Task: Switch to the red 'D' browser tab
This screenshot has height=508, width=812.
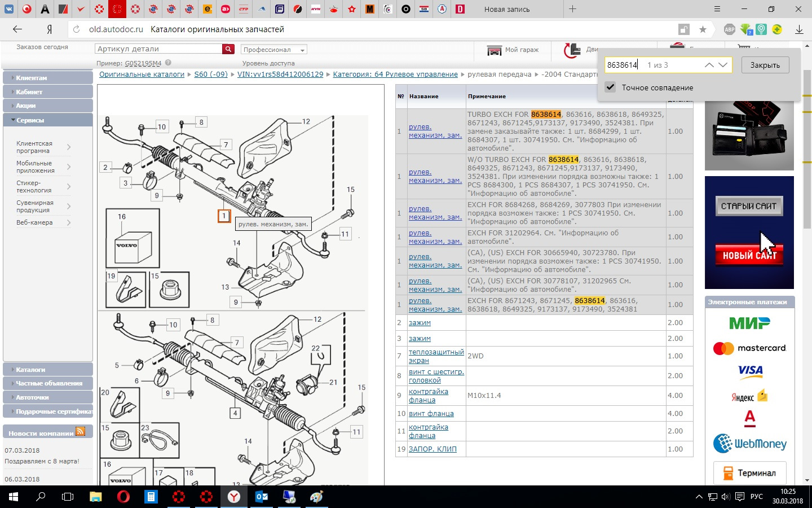Action: [x=460, y=9]
